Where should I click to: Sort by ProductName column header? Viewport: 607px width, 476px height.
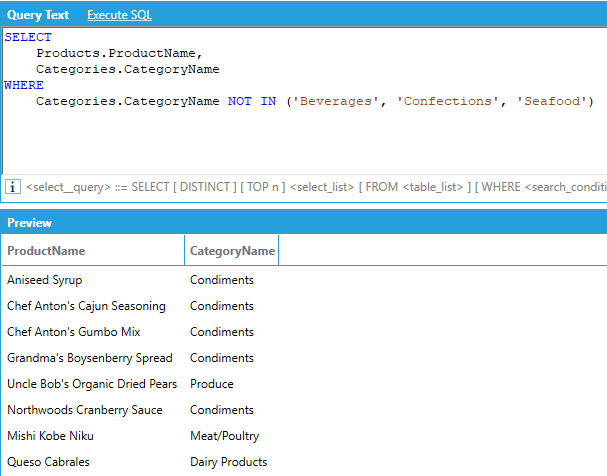[46, 251]
